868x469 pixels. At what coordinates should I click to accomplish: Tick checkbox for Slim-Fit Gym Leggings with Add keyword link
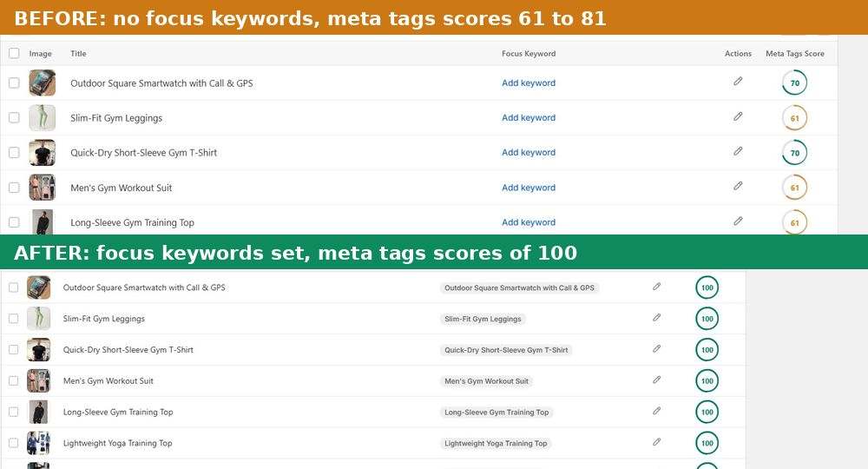[x=14, y=117]
